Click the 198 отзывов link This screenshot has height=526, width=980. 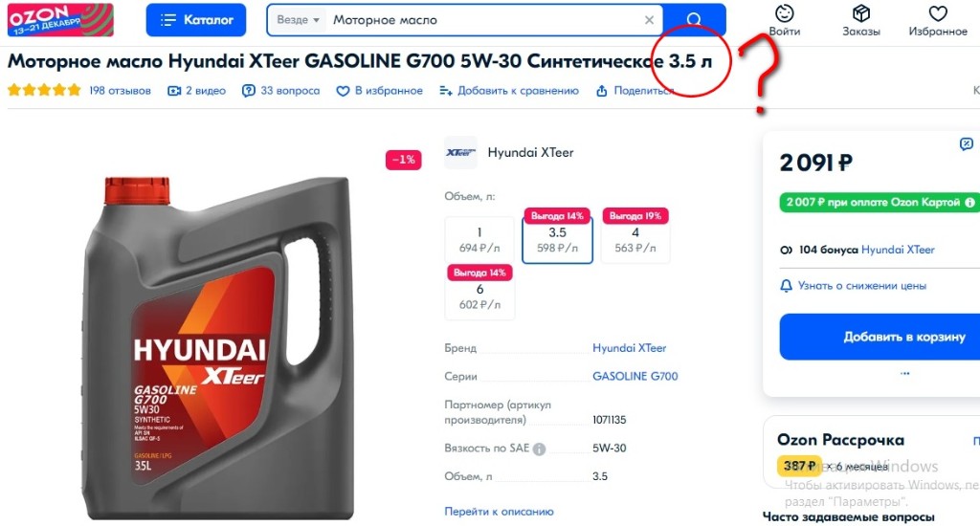(x=120, y=91)
